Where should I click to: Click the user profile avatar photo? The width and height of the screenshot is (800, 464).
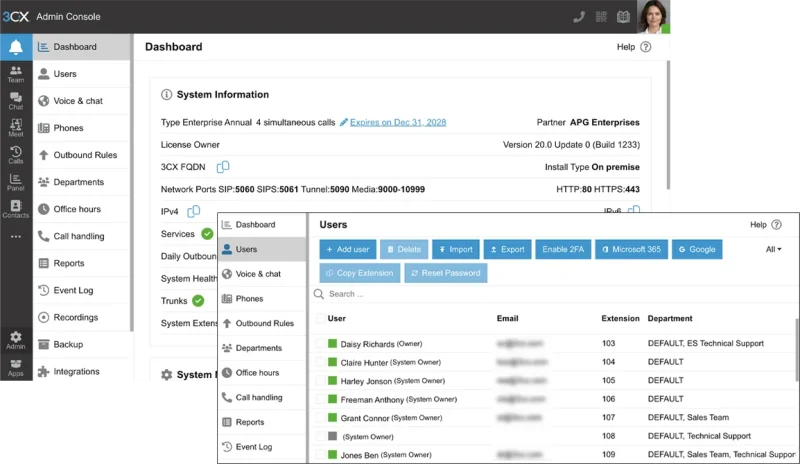coord(653,16)
